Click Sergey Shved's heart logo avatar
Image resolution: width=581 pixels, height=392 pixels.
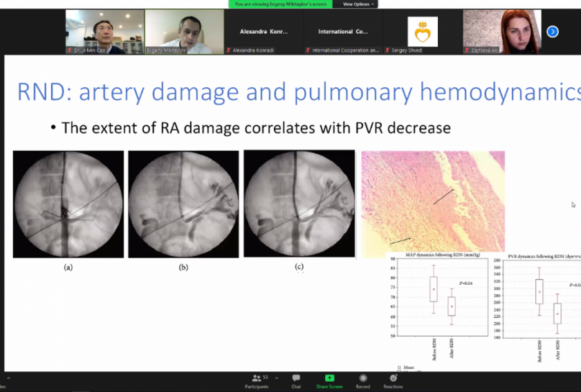pos(422,31)
